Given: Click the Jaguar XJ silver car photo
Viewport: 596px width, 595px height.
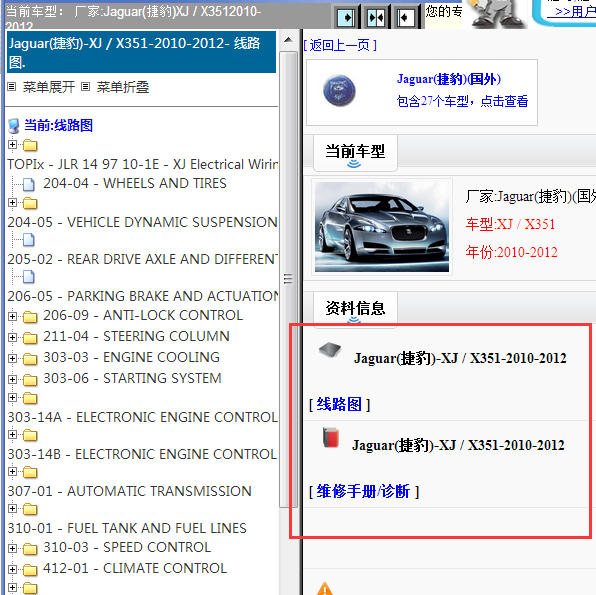Looking at the screenshot, I should point(382,227).
